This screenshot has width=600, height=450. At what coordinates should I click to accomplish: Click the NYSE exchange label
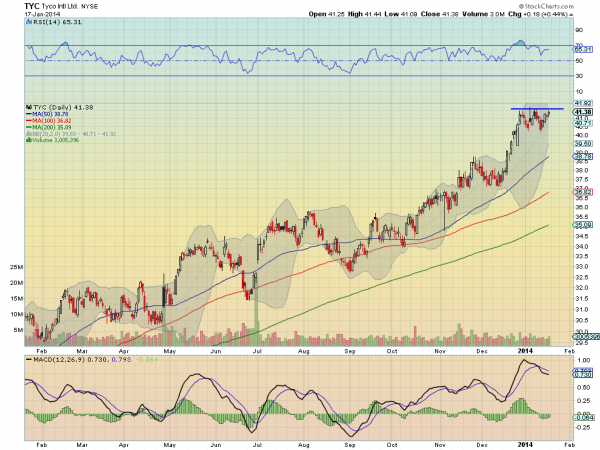point(90,7)
